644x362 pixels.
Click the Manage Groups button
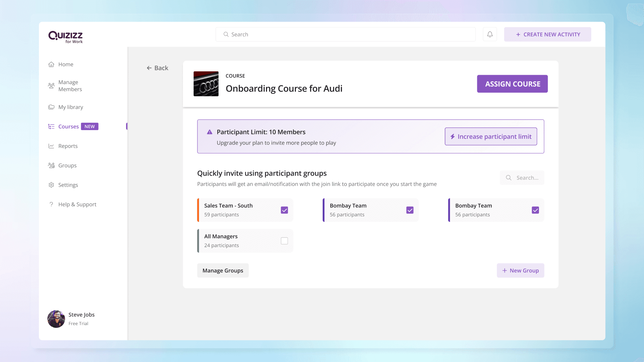[x=223, y=270]
